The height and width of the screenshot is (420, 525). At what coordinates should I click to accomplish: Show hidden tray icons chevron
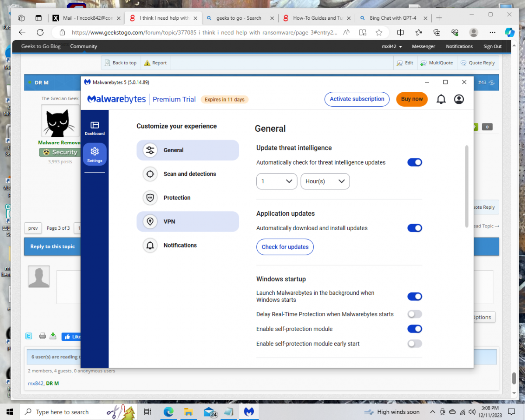433,412
